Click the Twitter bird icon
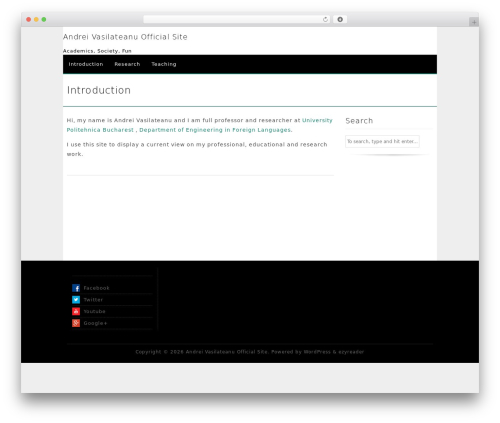The height and width of the screenshot is (423, 500). (x=76, y=300)
